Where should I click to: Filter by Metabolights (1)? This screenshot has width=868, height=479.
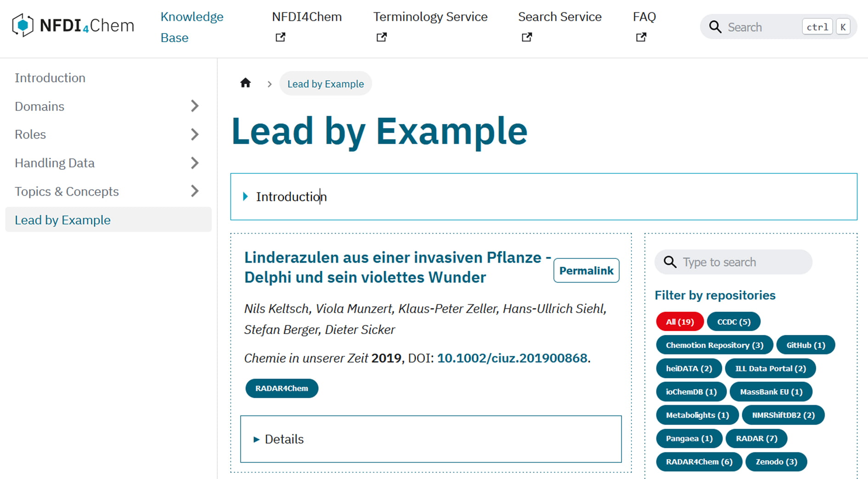tap(697, 415)
